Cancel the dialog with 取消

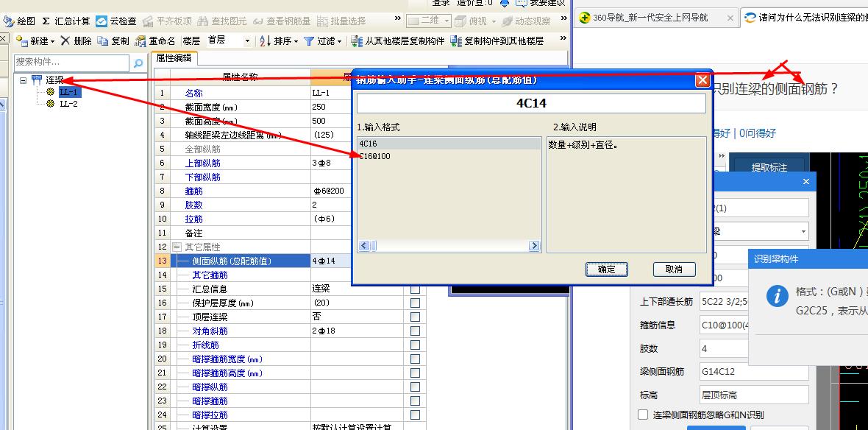point(674,269)
